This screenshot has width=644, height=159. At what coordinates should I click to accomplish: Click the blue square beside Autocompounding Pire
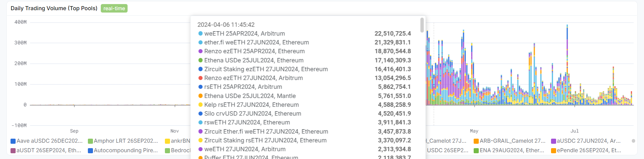point(91,151)
